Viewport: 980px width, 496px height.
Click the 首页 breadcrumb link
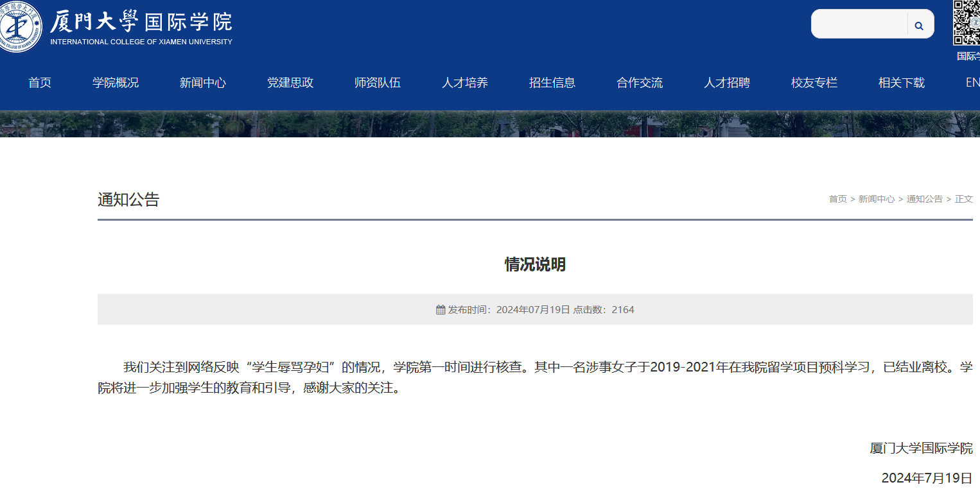(837, 199)
